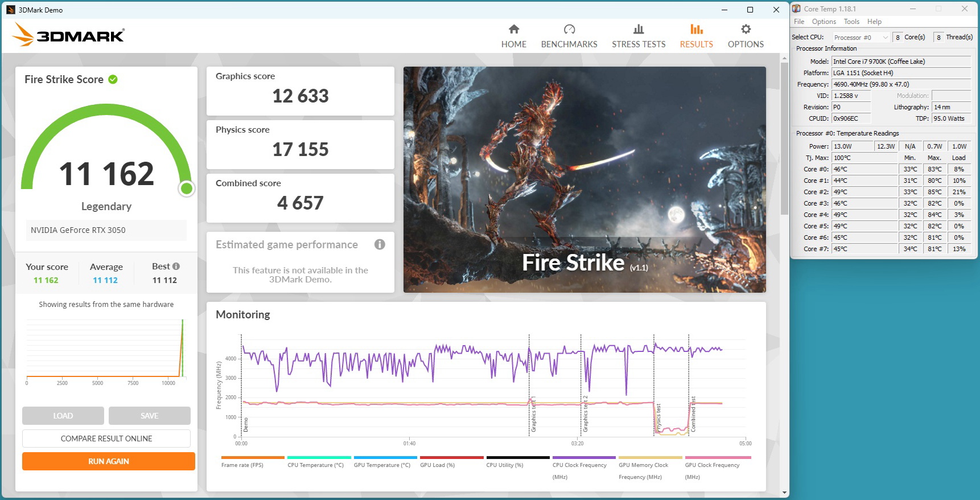Click the LOAD result button
The width and height of the screenshot is (980, 500).
(63, 416)
